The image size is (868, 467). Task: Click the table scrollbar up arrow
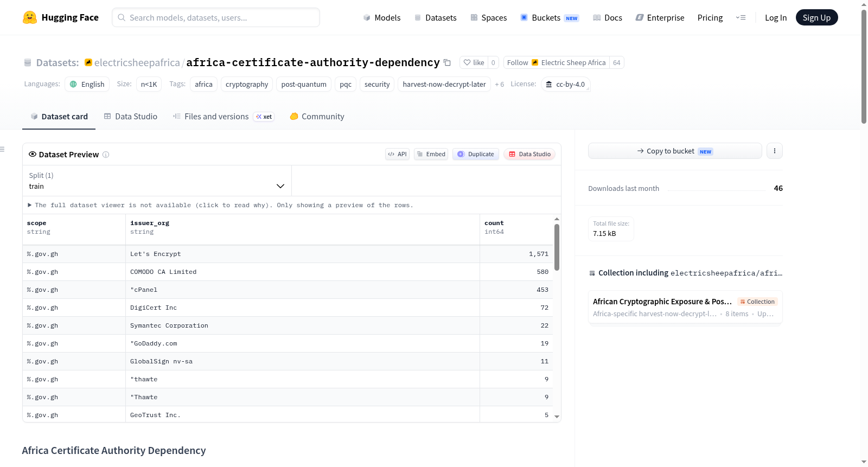click(557, 219)
